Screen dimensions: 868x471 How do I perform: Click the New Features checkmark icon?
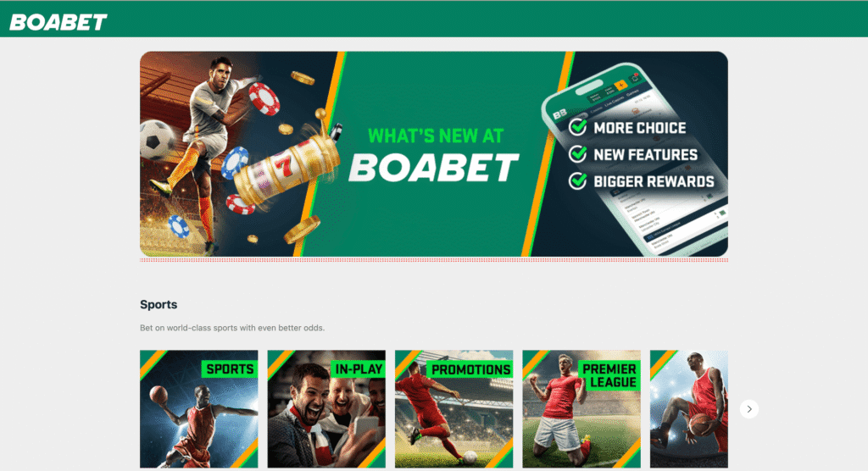pyautogui.click(x=577, y=153)
